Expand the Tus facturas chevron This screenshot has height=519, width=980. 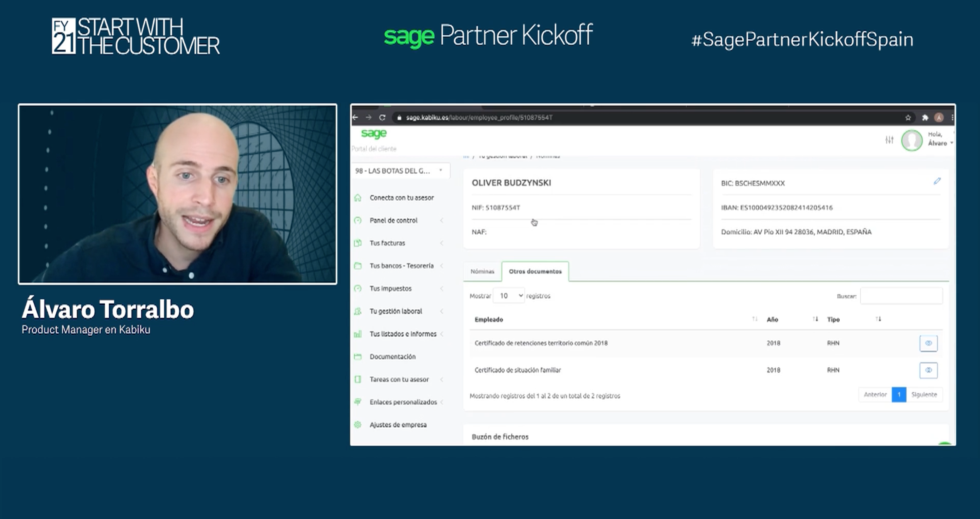pyautogui.click(x=441, y=243)
